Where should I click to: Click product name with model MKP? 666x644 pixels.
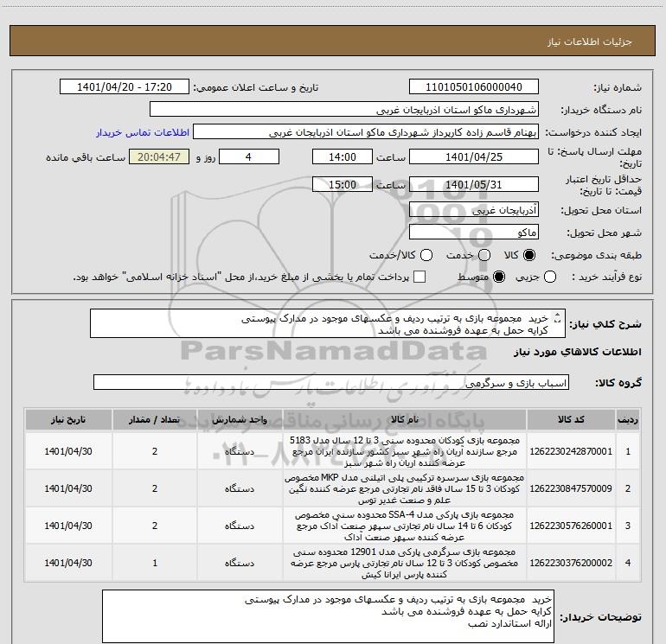click(405, 488)
